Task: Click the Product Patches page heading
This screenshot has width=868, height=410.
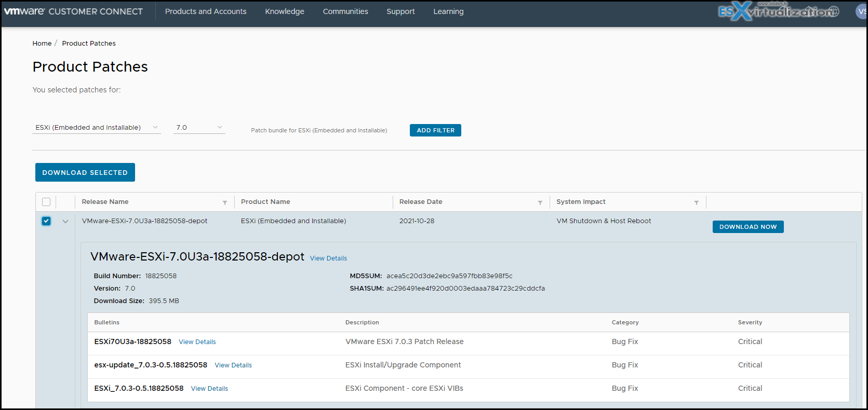Action: pos(90,66)
